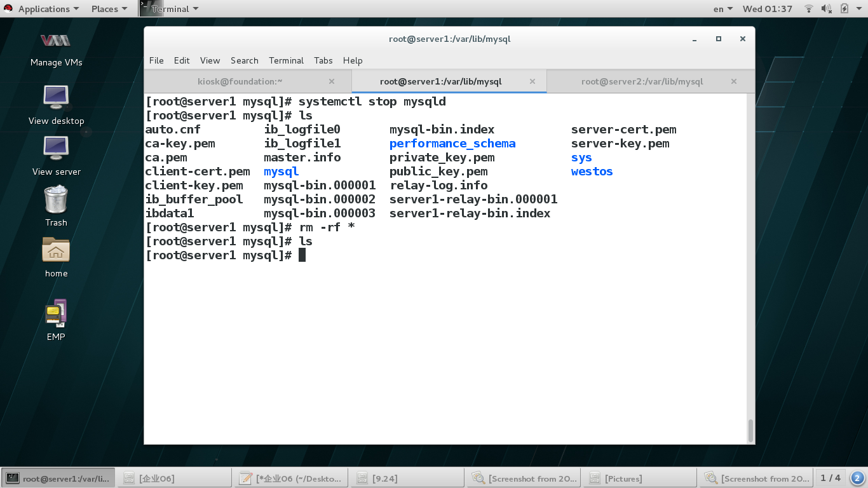Open the Tabs menu
This screenshot has width=868, height=488.
click(x=323, y=60)
